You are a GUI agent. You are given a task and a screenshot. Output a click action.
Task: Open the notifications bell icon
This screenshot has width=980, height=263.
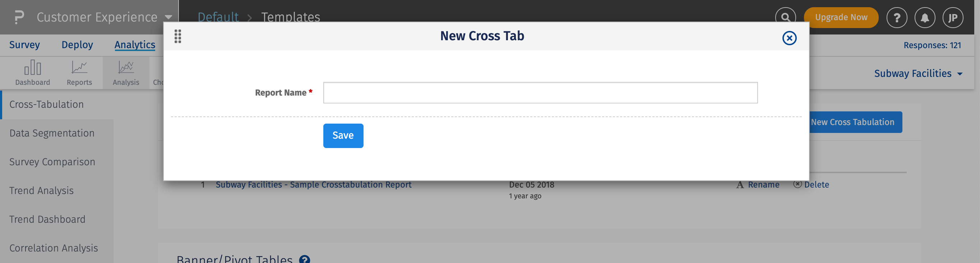point(925,17)
